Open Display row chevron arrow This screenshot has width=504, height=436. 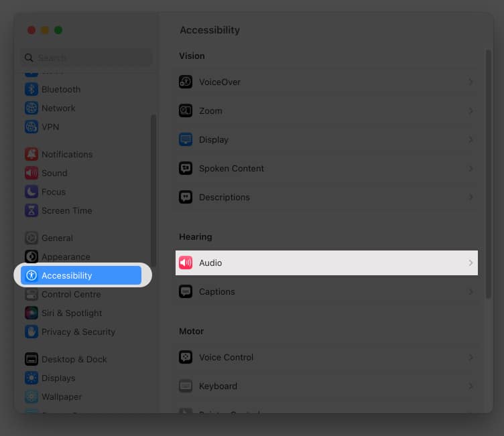click(x=470, y=139)
